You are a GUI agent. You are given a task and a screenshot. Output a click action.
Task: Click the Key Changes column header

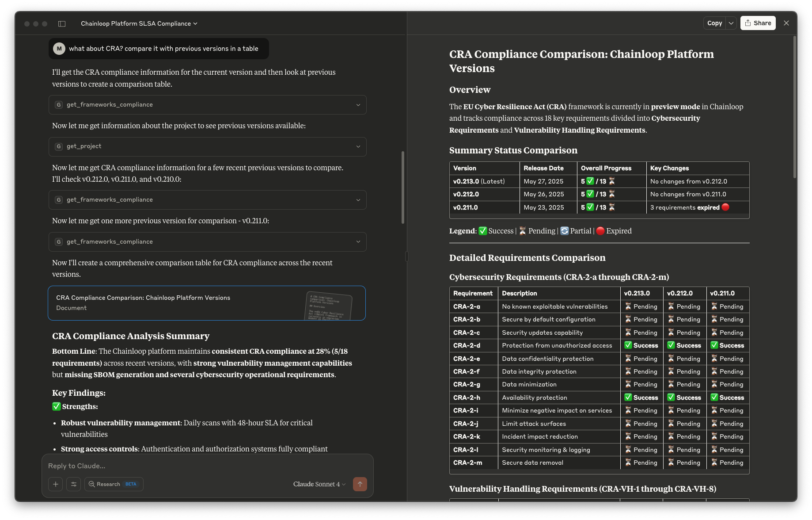point(698,168)
